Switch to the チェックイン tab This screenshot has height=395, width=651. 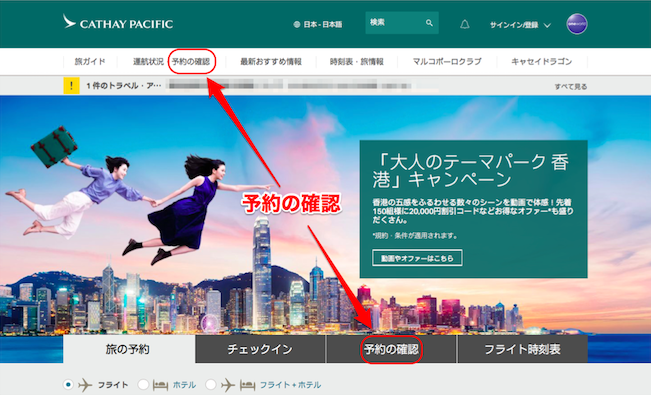tap(260, 349)
